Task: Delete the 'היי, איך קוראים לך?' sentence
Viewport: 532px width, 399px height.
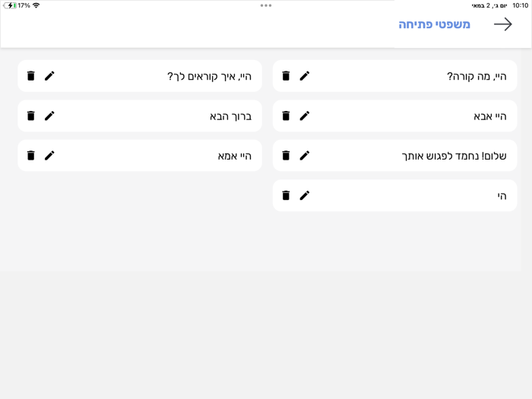Action: tap(31, 76)
